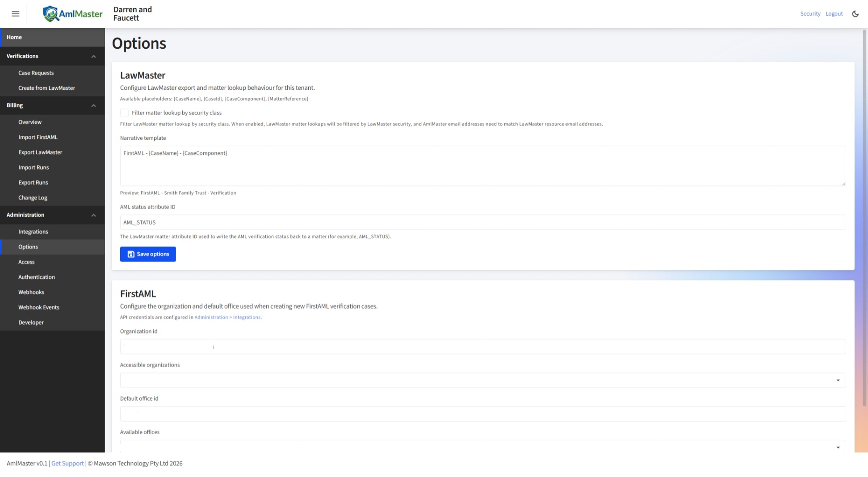Screen dimensions: 868x477
Task: Collapse the Administration section
Action: (x=93, y=215)
